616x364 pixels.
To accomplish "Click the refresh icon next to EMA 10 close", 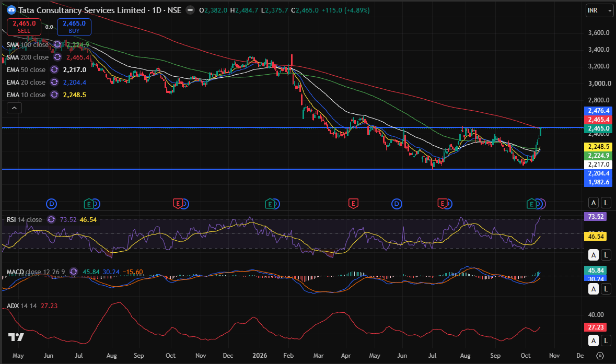I will coord(55,95).
